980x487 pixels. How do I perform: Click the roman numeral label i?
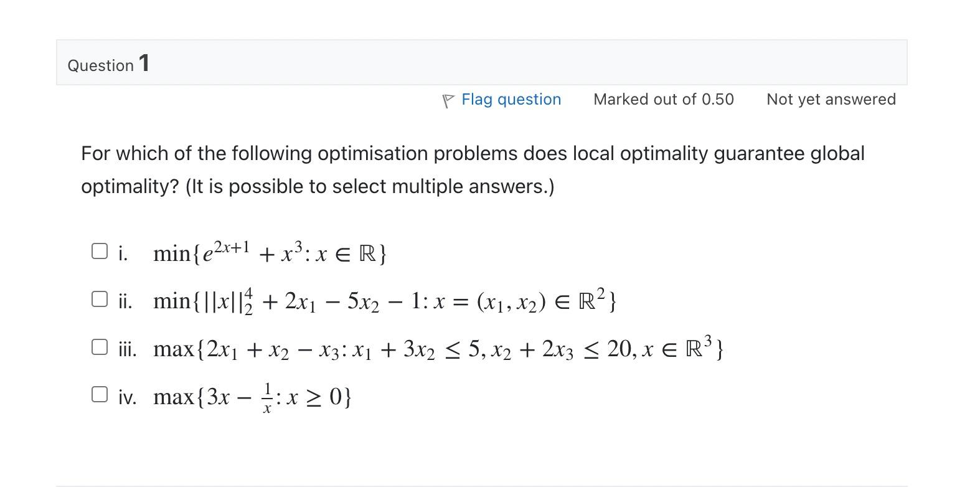click(x=122, y=252)
